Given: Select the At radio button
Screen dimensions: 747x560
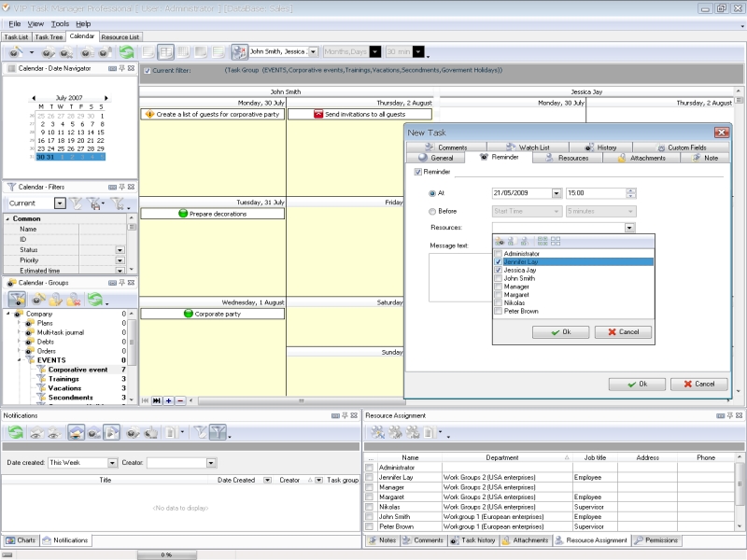Looking at the screenshot, I should click(432, 193).
